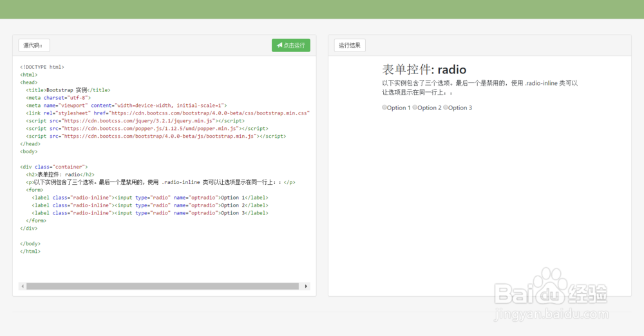The image size is (644, 336).
Task: Click the horizontal scrollbar thumb in code editor
Action: (x=163, y=286)
